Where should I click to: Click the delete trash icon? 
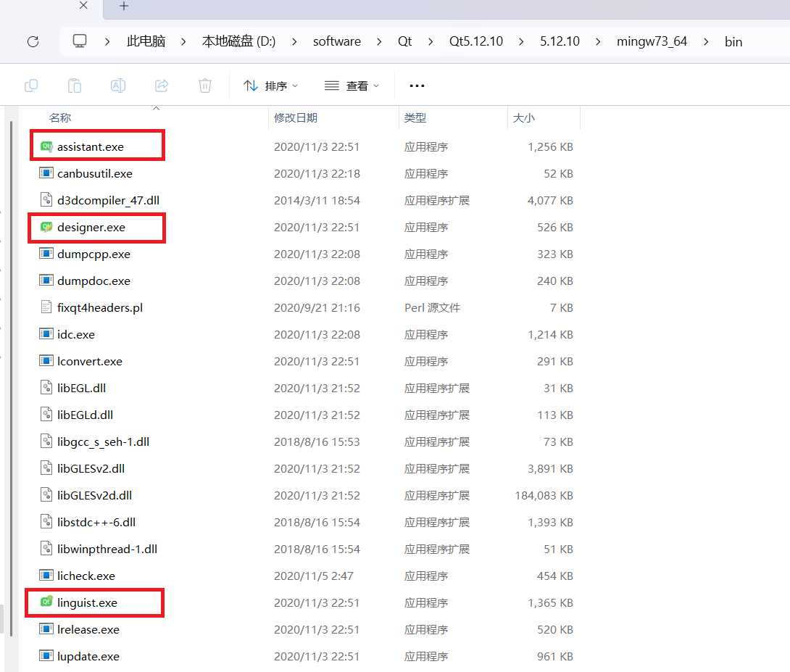point(205,86)
